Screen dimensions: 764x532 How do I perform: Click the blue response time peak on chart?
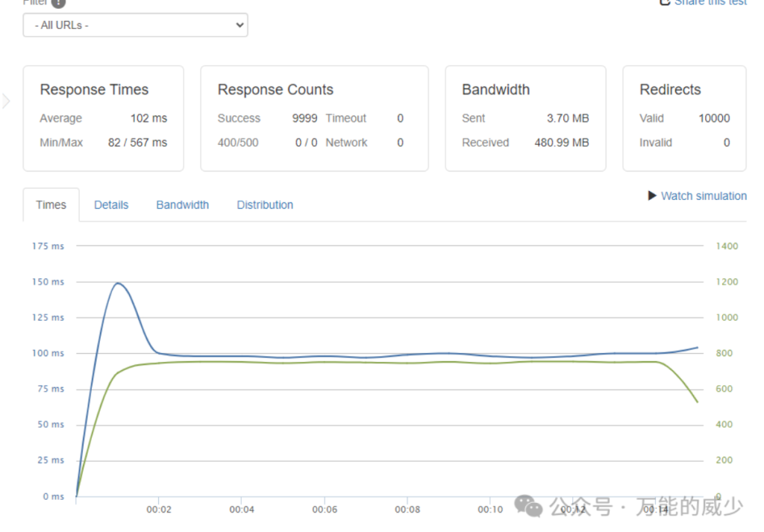(x=118, y=283)
